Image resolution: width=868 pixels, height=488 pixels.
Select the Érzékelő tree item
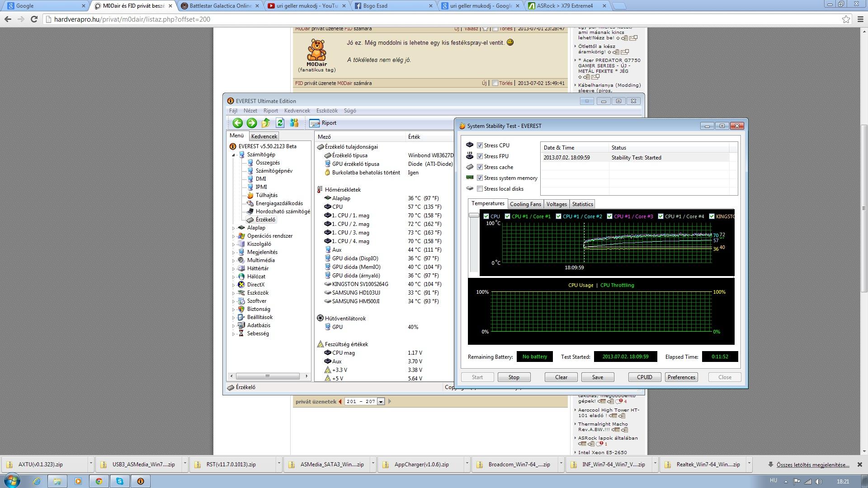tap(265, 220)
